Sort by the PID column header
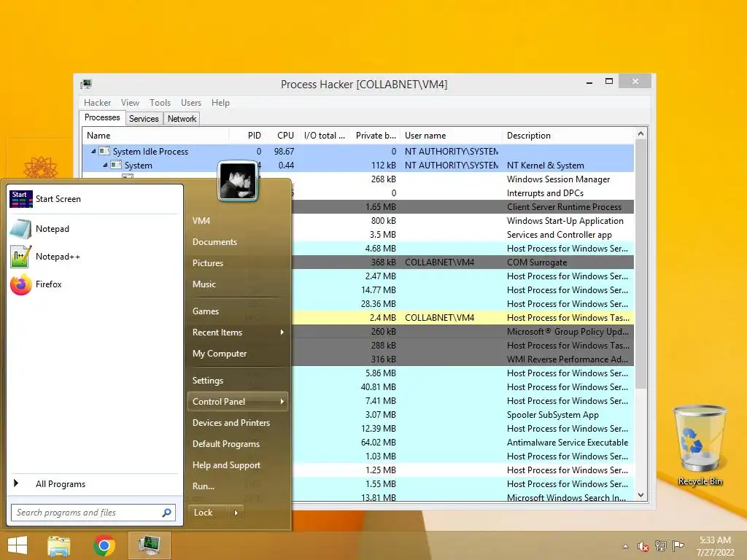 [x=247, y=136]
